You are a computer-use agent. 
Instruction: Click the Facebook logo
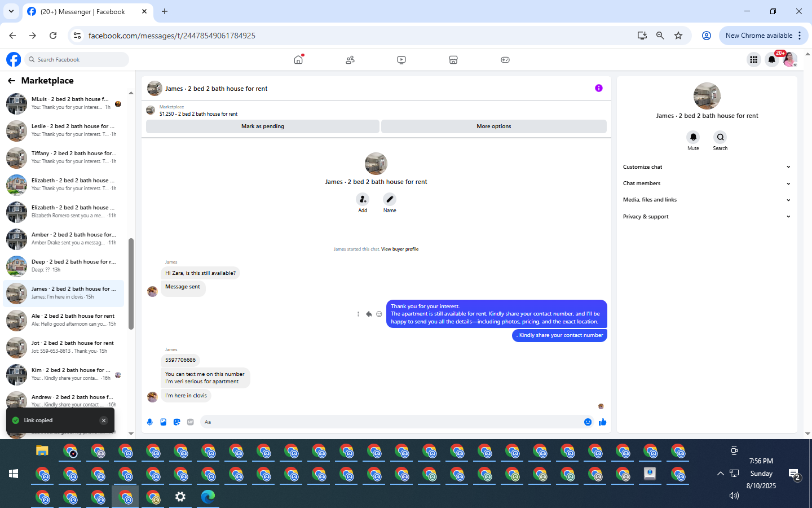tap(14, 59)
